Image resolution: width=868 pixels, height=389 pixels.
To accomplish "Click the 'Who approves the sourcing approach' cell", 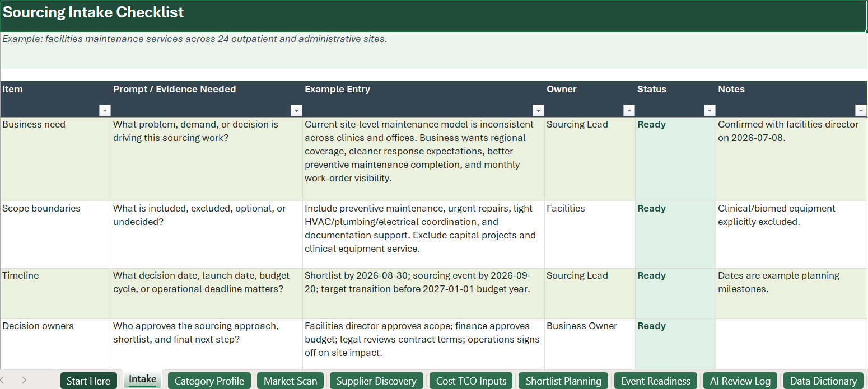I will click(207, 344).
